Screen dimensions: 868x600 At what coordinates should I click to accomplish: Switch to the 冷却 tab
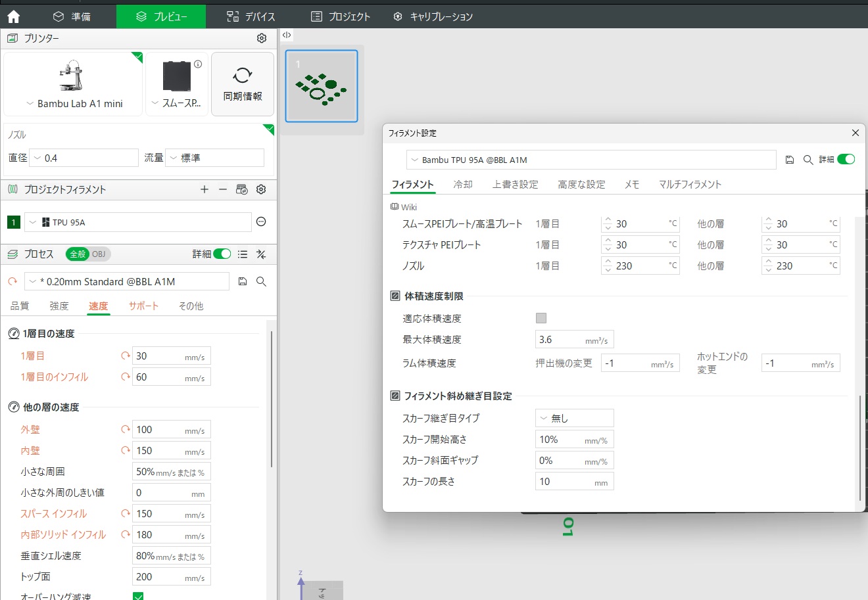(463, 185)
